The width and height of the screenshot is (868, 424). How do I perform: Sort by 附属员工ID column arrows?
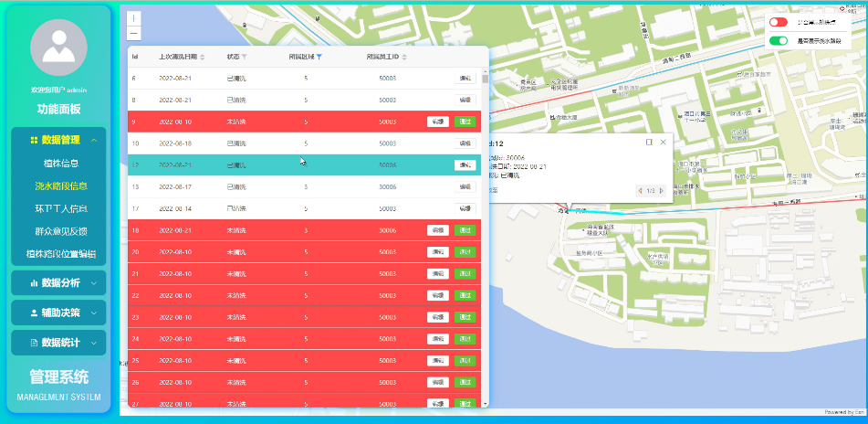404,57
